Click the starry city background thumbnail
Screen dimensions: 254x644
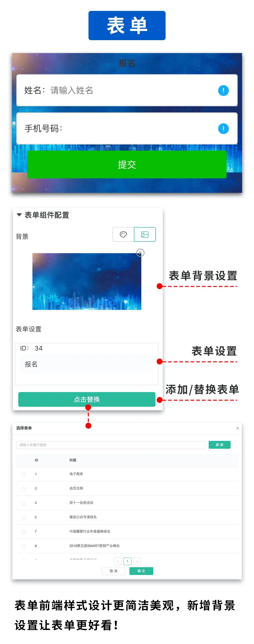87,282
